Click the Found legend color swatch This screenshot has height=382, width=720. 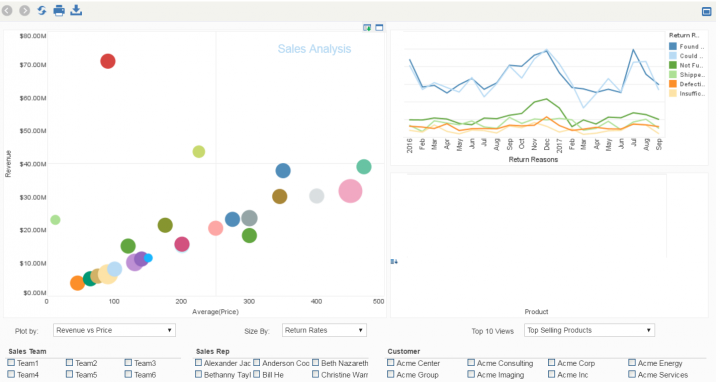coord(673,46)
